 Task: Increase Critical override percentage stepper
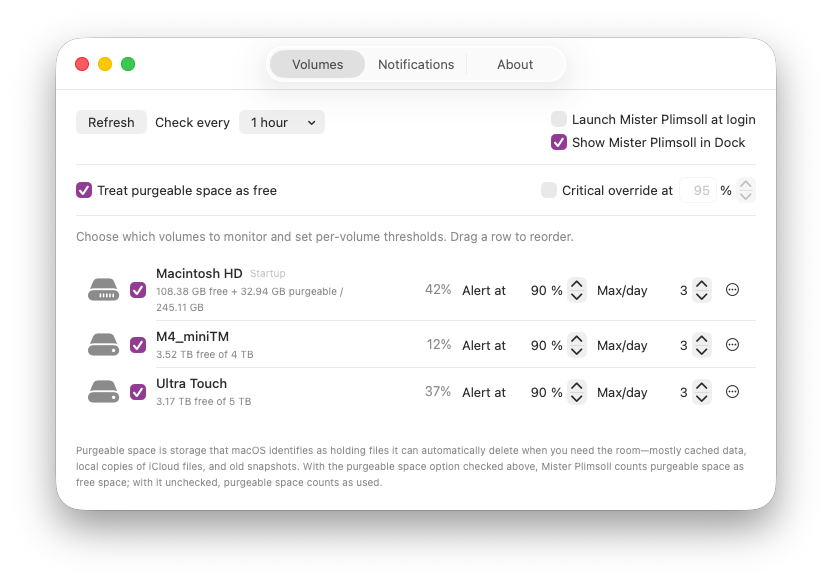746,184
